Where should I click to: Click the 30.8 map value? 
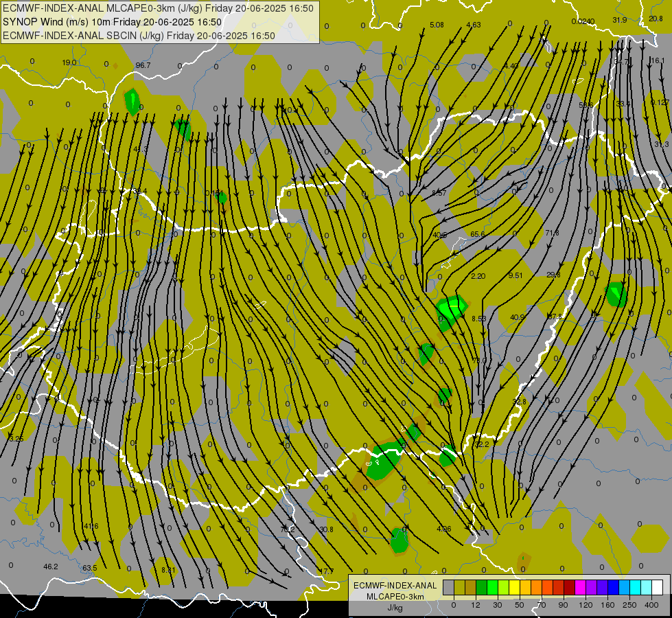click(x=326, y=529)
